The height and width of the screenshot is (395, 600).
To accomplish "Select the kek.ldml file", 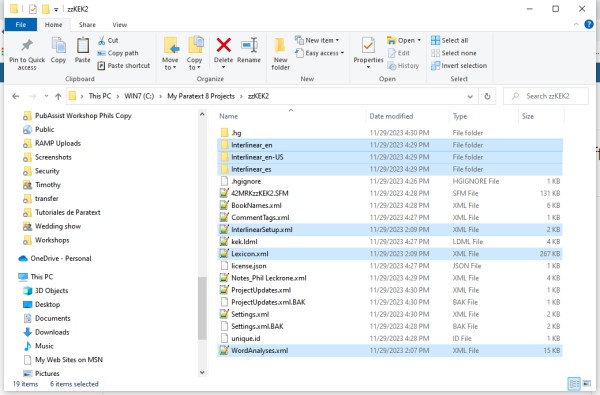I will pos(390,242).
